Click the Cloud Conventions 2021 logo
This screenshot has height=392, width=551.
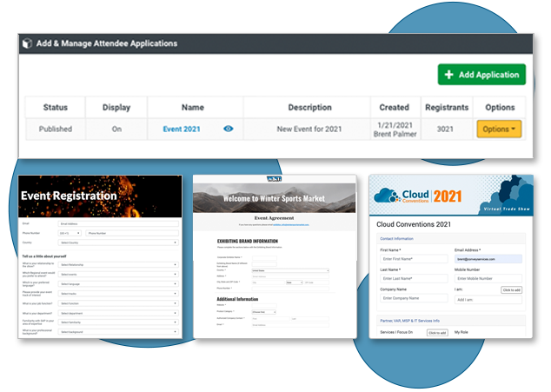tap(417, 196)
